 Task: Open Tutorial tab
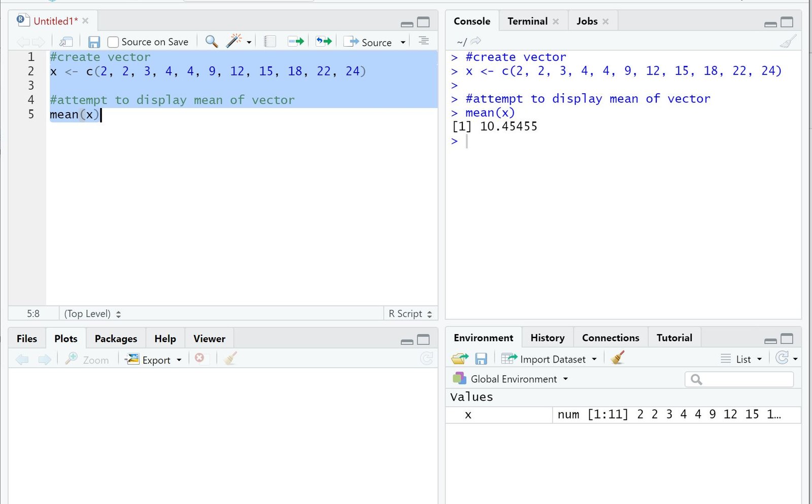[x=674, y=338]
